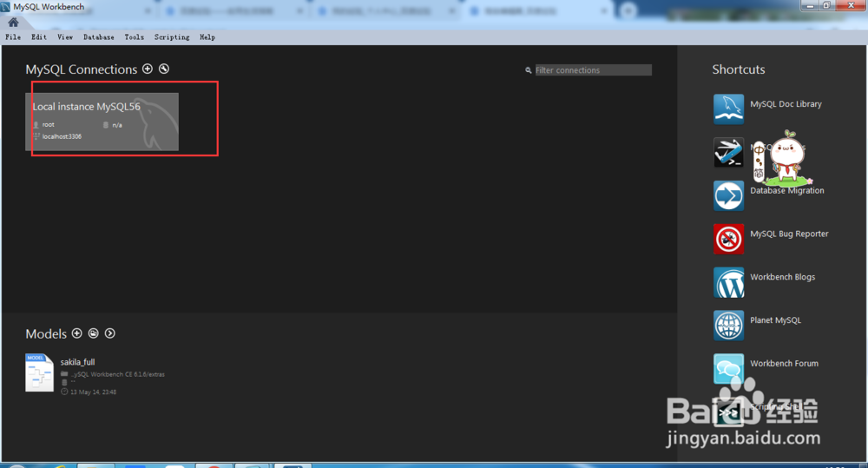Click sakila_full model date 13 May 14

[93, 392]
